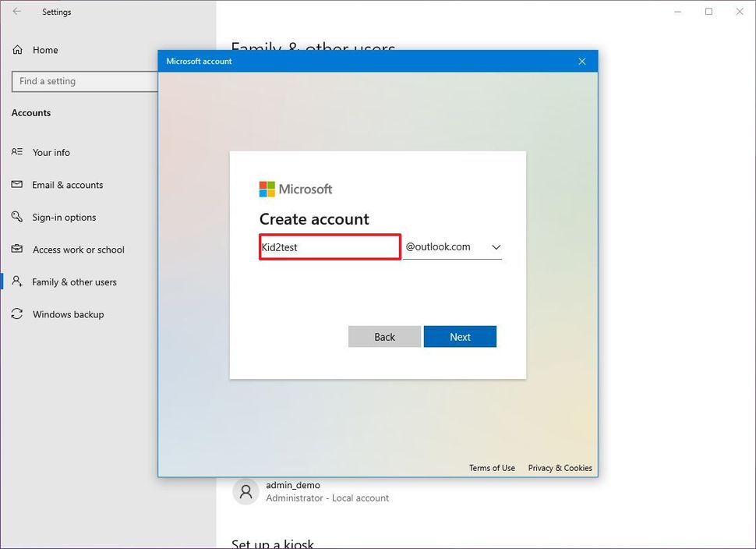The width and height of the screenshot is (756, 549).
Task: Close the Settings window
Action: click(740, 11)
